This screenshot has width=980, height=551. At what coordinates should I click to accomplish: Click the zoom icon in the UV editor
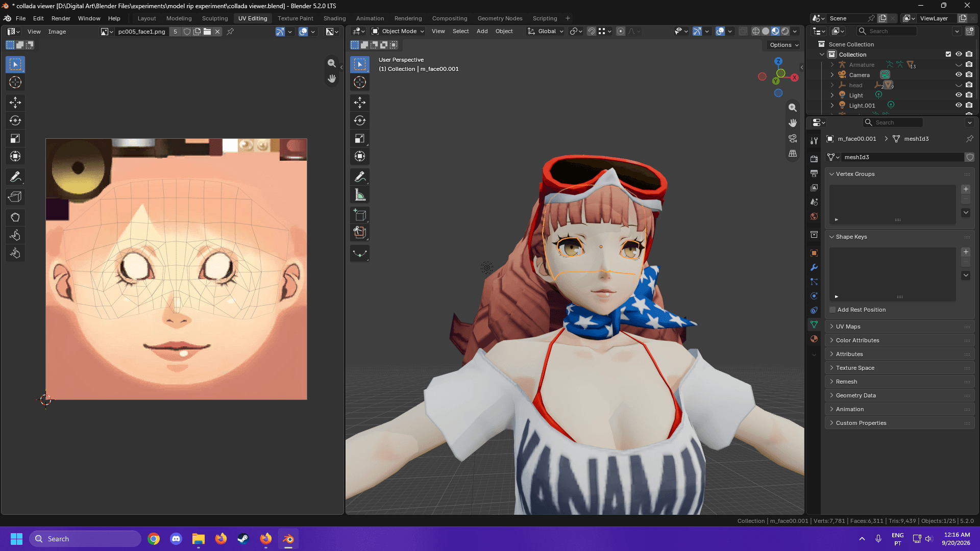tap(332, 63)
